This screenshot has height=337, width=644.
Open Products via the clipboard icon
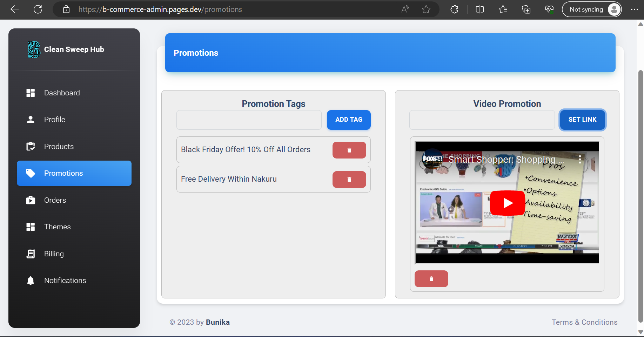tap(31, 146)
